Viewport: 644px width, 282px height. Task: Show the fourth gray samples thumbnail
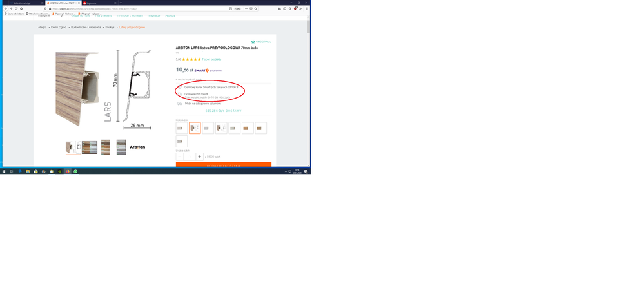[121, 147]
